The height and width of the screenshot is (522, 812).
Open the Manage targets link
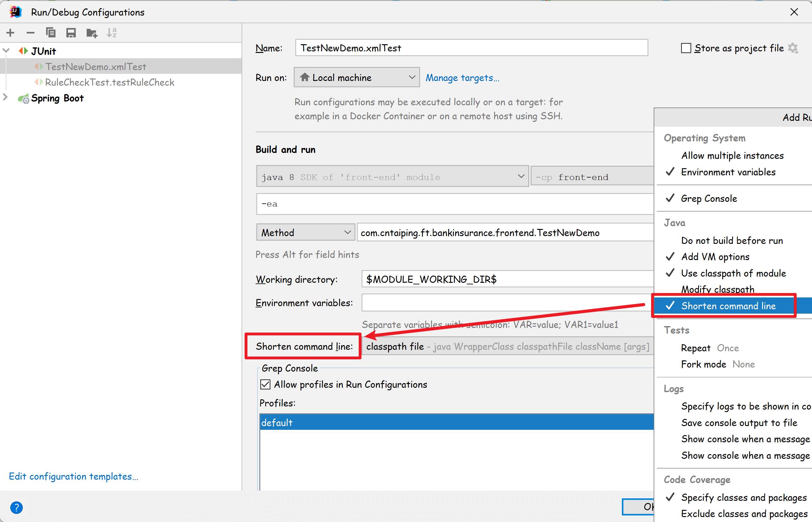click(x=462, y=78)
